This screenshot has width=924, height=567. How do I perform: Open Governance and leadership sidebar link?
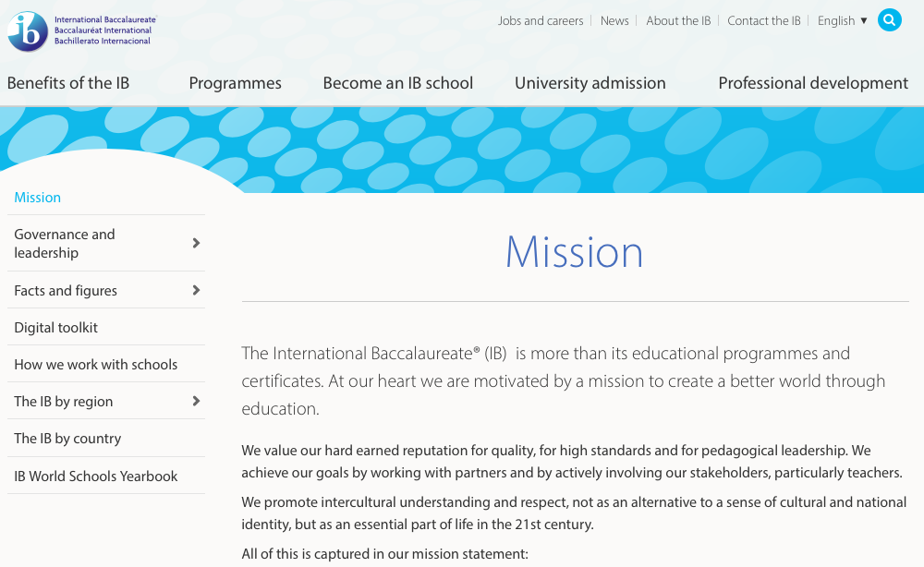pos(65,243)
